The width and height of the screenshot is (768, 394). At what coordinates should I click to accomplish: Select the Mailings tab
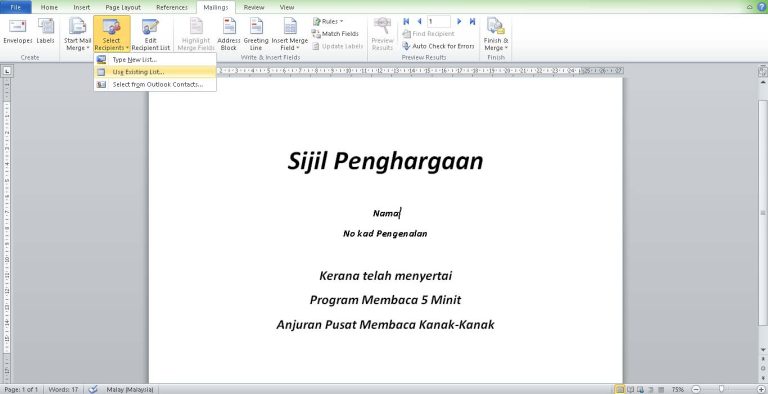216,7
